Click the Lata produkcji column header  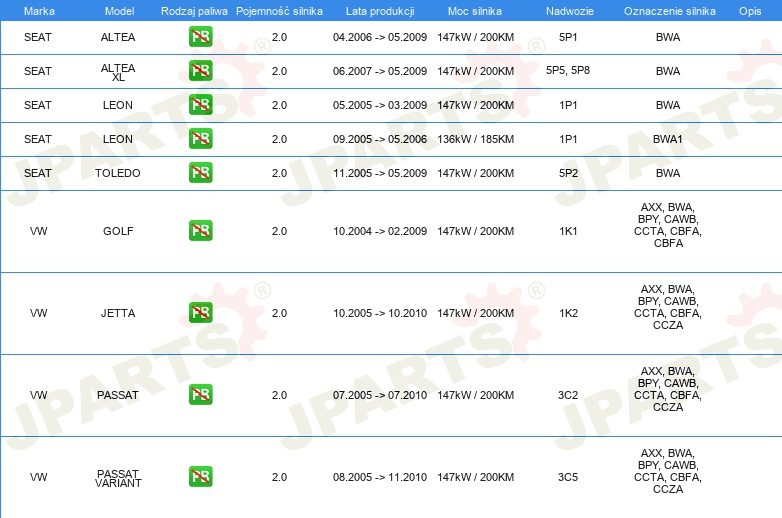(380, 11)
